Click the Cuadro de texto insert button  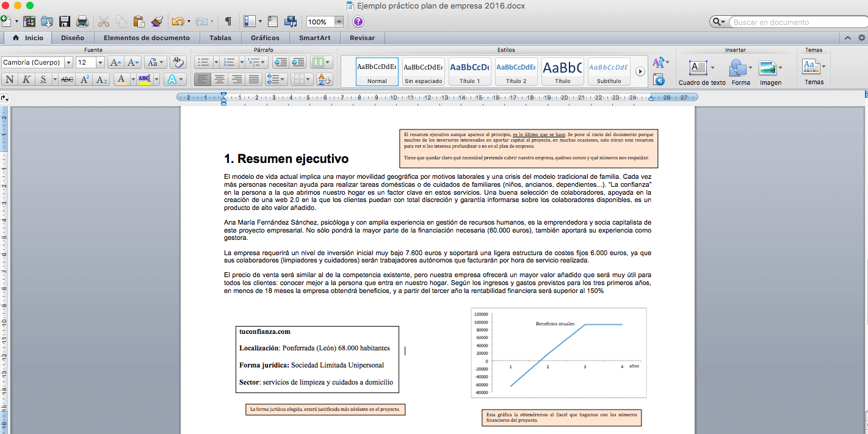tap(701, 71)
